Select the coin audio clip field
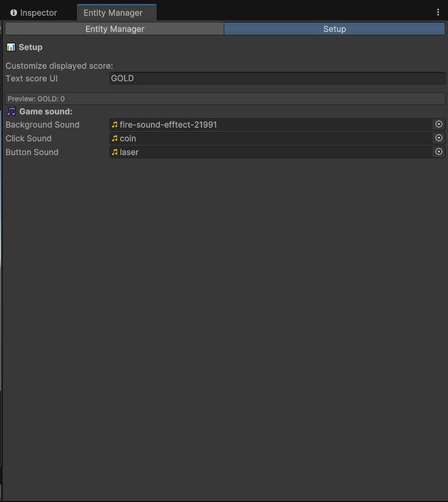The height and width of the screenshot is (502, 448). pos(271,139)
